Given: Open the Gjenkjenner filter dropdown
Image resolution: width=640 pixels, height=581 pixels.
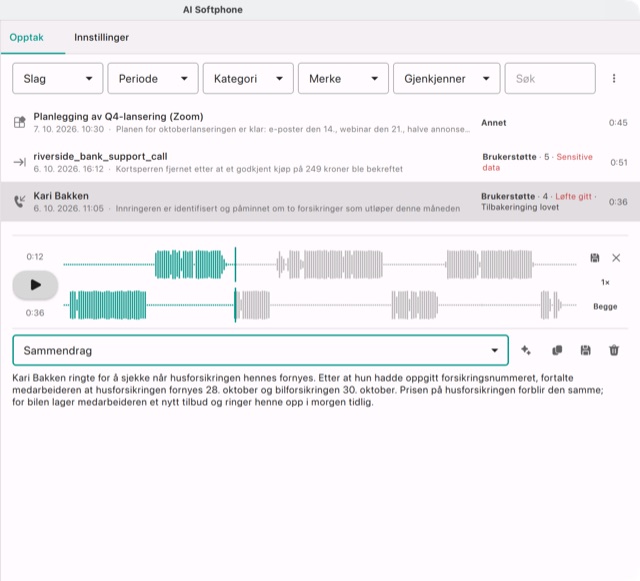Looking at the screenshot, I should 447,78.
